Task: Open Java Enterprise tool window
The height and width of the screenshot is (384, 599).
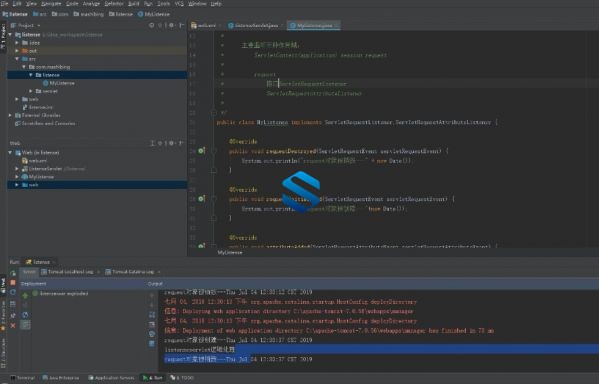Action: click(61, 378)
